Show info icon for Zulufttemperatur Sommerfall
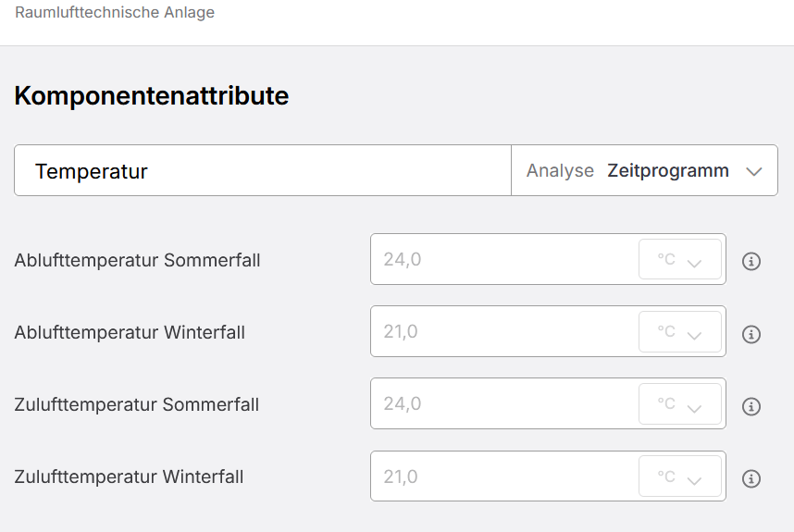794x532 pixels. tap(751, 406)
